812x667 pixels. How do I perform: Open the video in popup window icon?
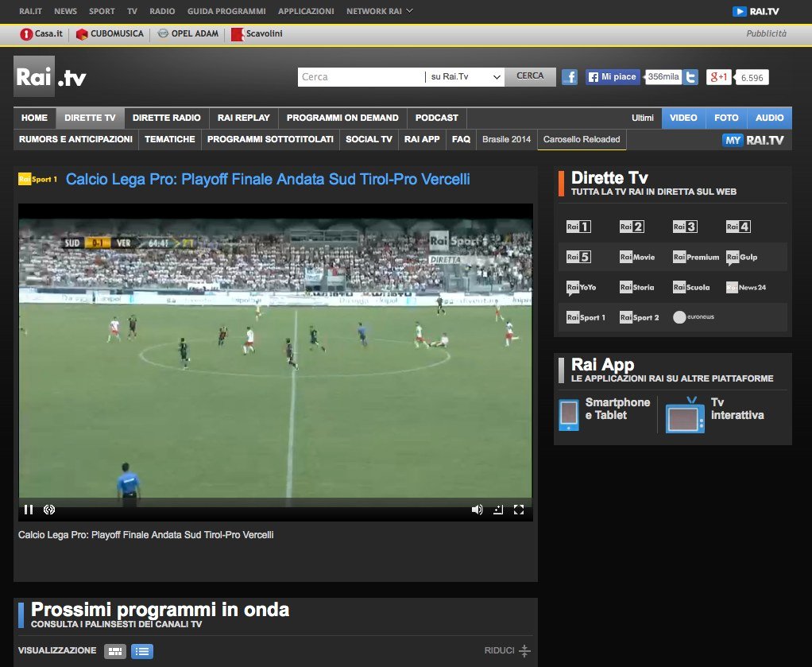(x=498, y=510)
